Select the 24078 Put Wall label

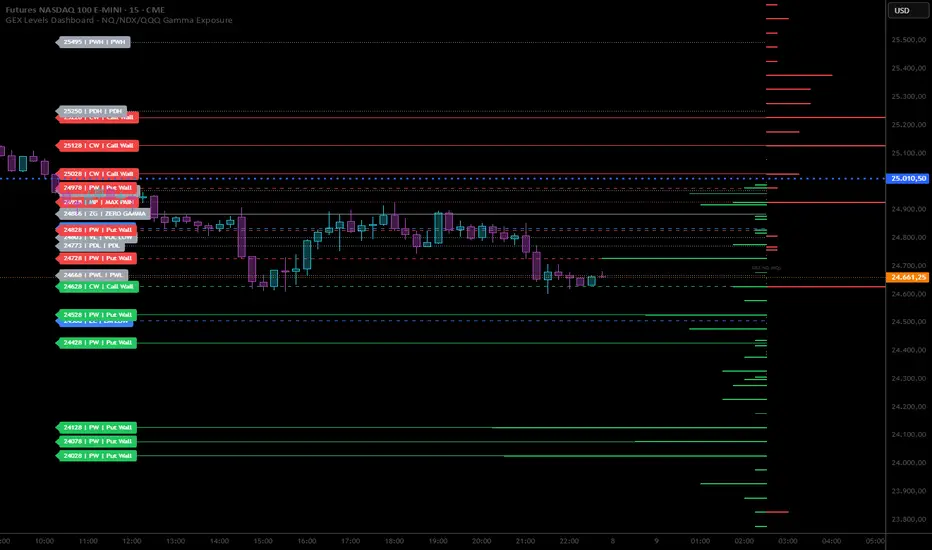tap(97, 442)
